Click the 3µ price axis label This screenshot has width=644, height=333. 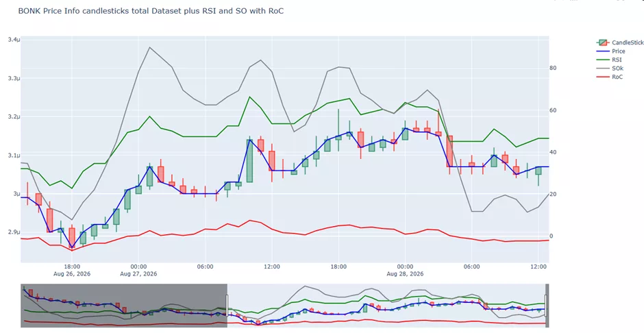point(16,194)
